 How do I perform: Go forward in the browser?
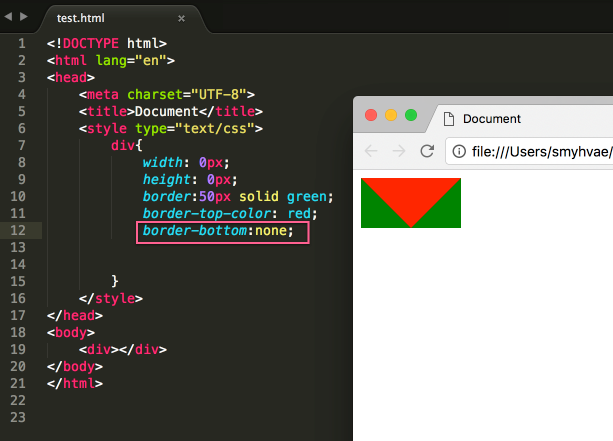[x=399, y=151]
